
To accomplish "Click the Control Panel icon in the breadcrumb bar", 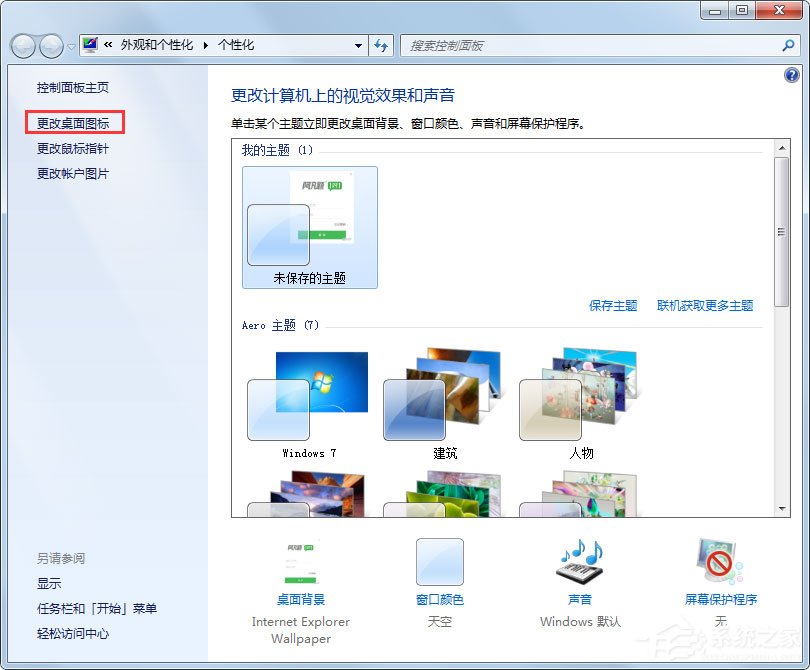I will (x=88, y=44).
